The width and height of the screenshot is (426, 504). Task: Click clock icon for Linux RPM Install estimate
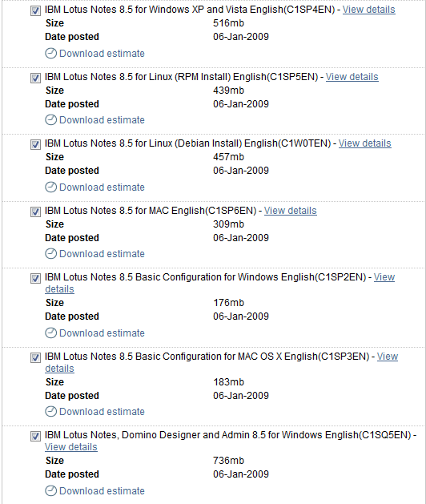50,120
